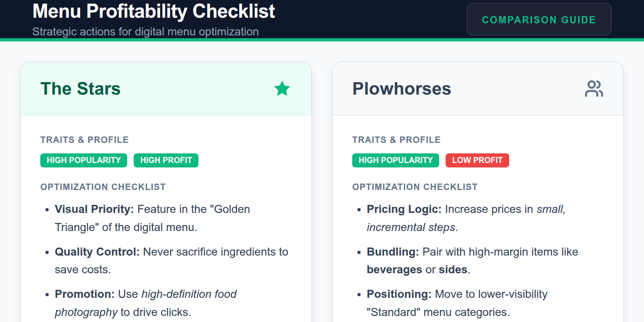Expand the Plowhorses OPTIMIZATION CHECKLIST section
The image size is (644, 322).
click(x=415, y=187)
